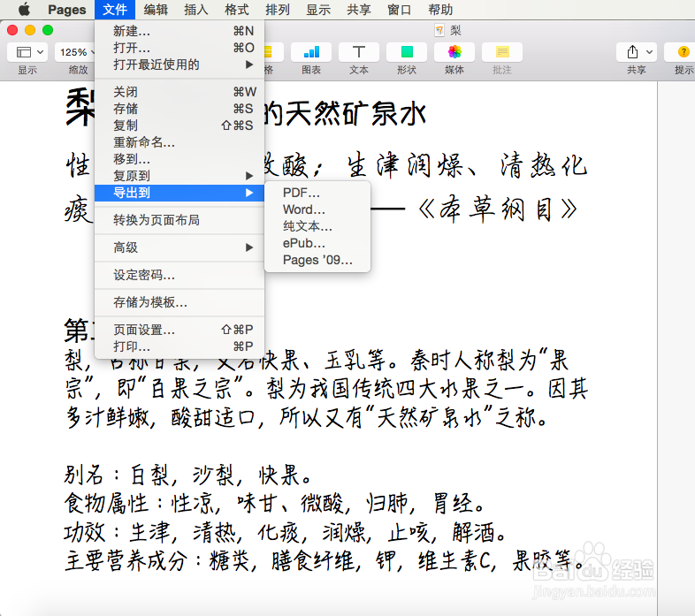695x616 pixels.
Task: Select 设定密码… menu item
Action: 179,275
